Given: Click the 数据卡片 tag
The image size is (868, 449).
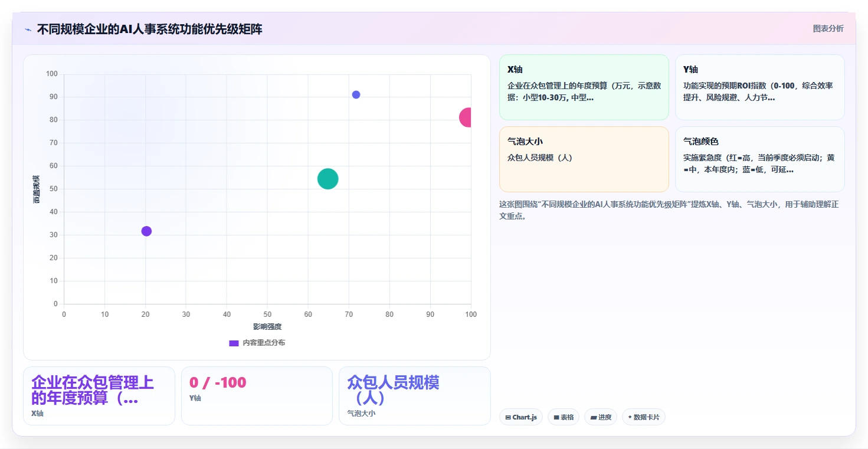Looking at the screenshot, I should coord(644,417).
